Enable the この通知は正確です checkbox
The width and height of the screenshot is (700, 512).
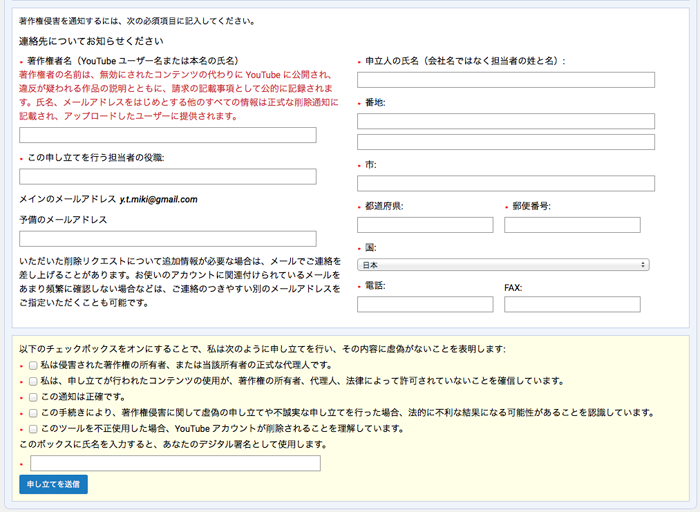pos(33,397)
